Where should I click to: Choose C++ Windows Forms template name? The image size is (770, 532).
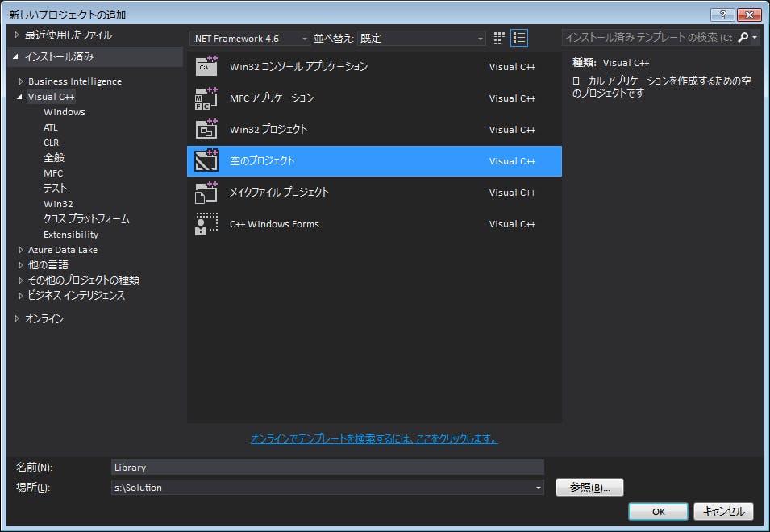(x=274, y=224)
